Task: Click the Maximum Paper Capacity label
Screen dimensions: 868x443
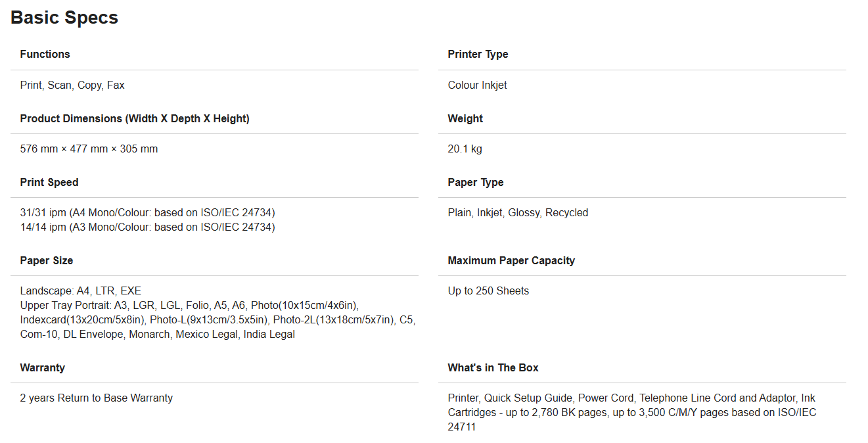Action: (x=511, y=261)
